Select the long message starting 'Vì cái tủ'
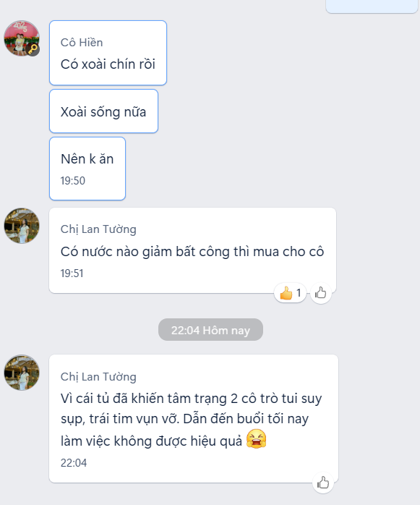 pos(194,418)
